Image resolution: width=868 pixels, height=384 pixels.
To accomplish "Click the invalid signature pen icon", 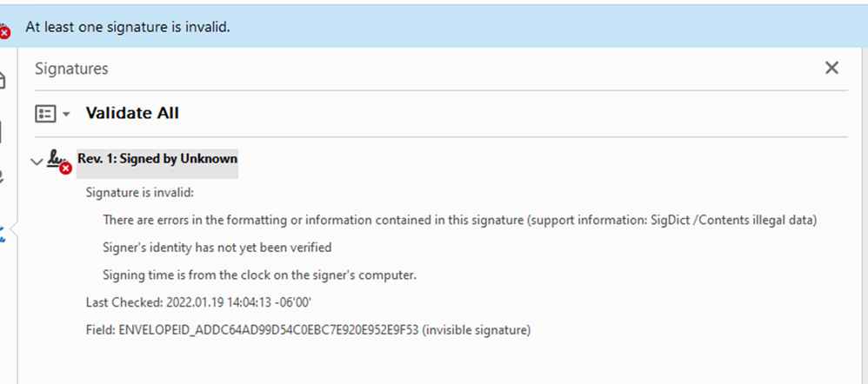I will pyautogui.click(x=58, y=161).
